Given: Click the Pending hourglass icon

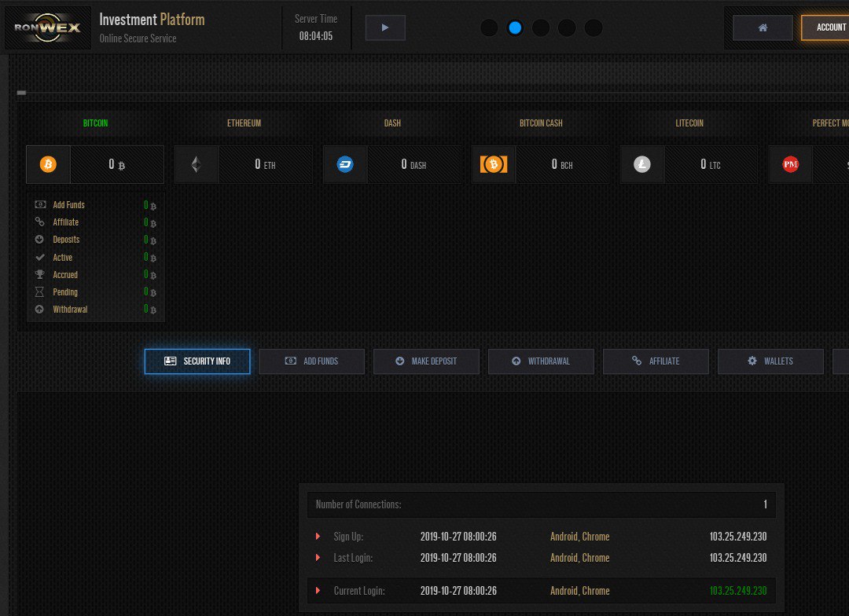Looking at the screenshot, I should click(39, 291).
